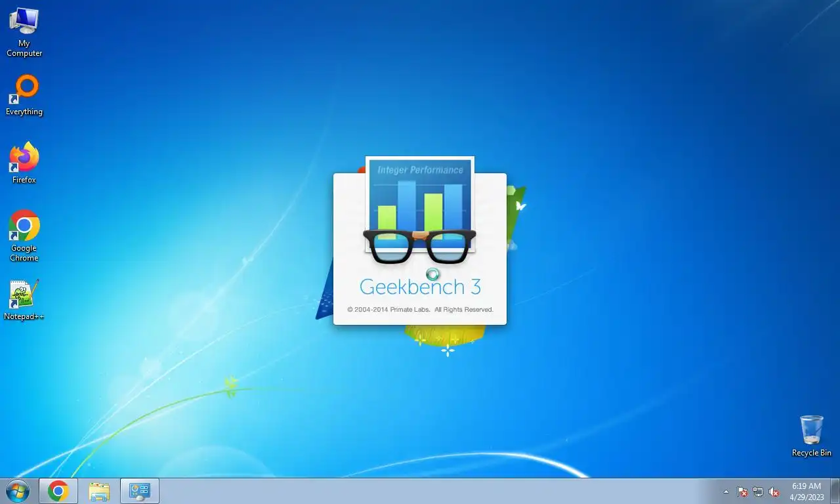Select the Everything search shortcut
The height and width of the screenshot is (504, 840).
coord(24,96)
